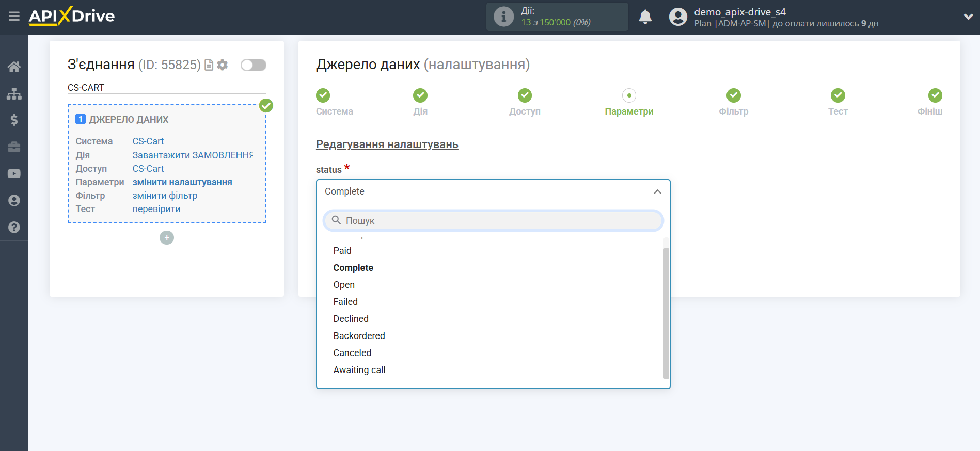Click the actions counter 13 з 150'000
Screen dimensions: 980x451
(556, 22)
